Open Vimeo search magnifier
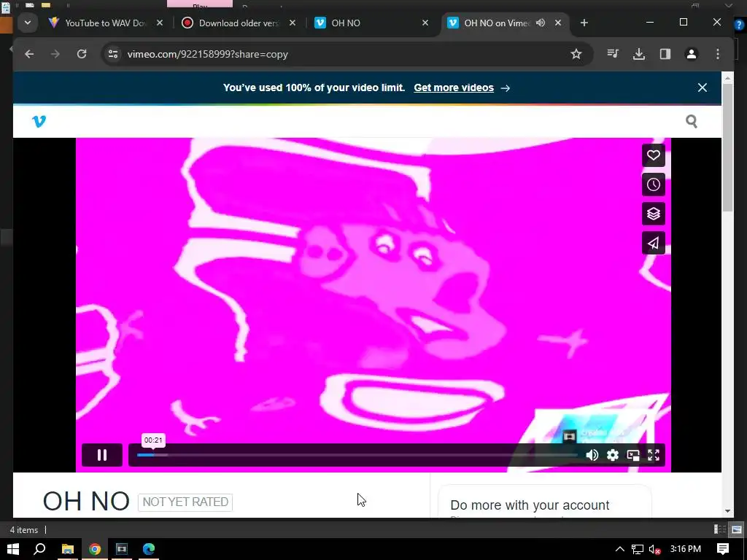 coord(692,122)
